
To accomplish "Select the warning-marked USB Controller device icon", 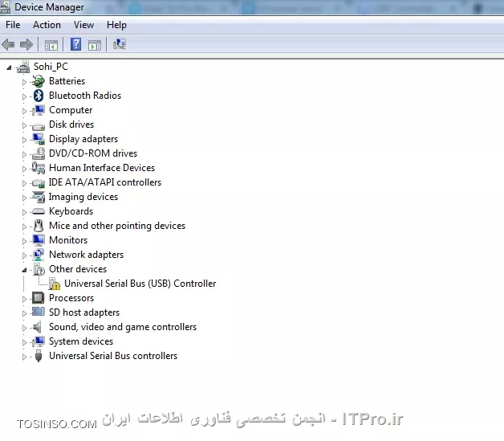I will pos(54,284).
